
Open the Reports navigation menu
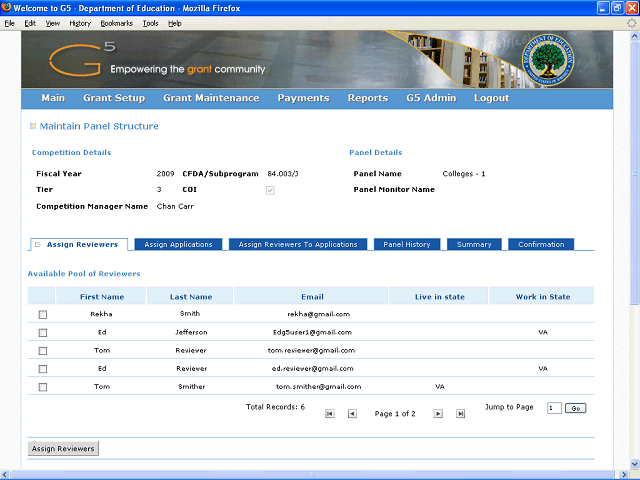(x=368, y=98)
